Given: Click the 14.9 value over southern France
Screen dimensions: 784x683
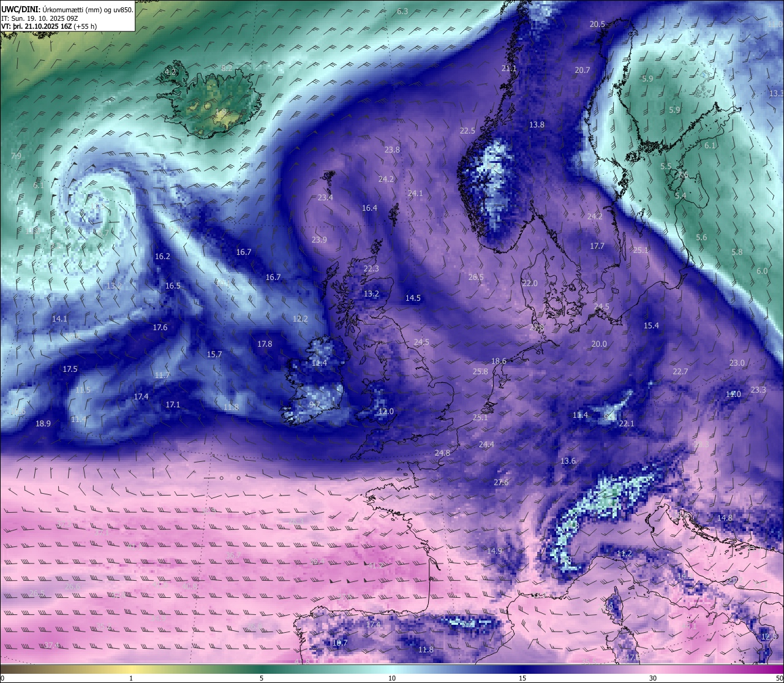Looking at the screenshot, I should [494, 551].
